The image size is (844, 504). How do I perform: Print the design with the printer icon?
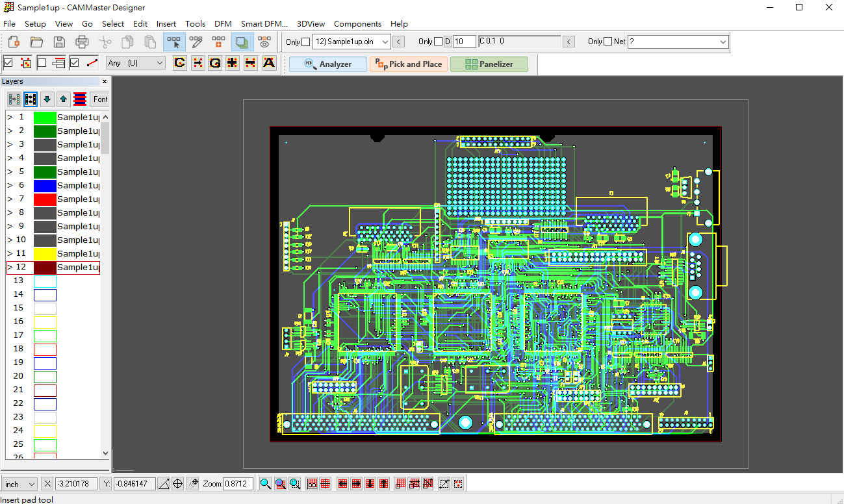(82, 42)
